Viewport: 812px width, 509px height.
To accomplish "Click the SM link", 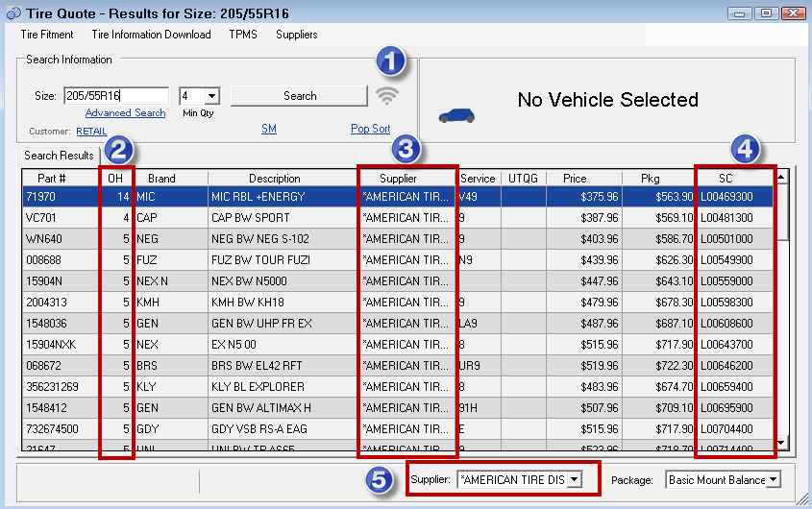I will (x=269, y=129).
